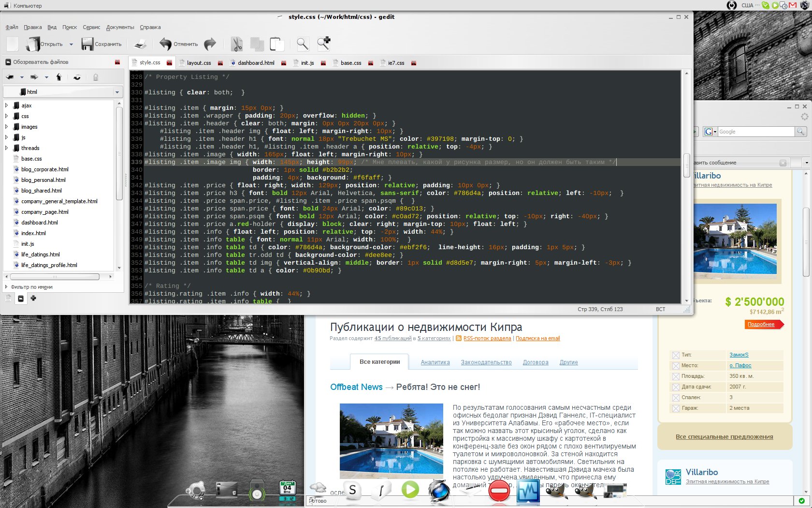This screenshot has width=812, height=508.
Task: Go back in the file browser
Action: (10, 77)
